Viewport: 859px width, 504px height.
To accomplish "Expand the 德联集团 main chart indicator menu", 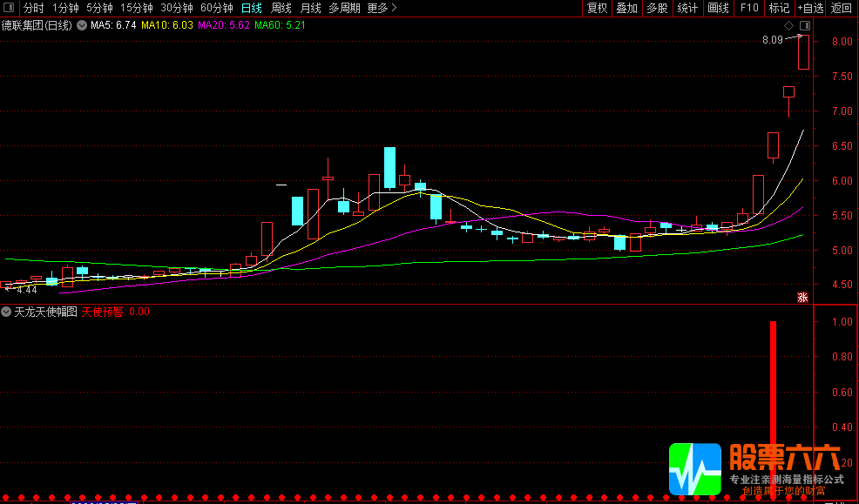I will click(x=82, y=25).
